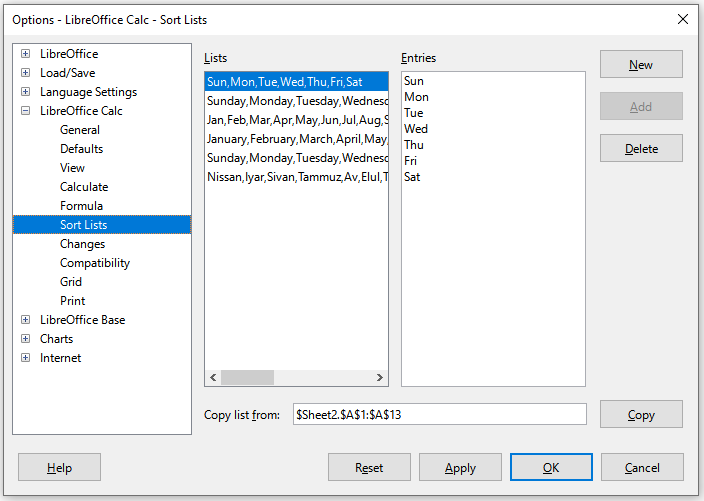Expand the Load/Save tree node
Screen dimensions: 704x501
[26, 73]
